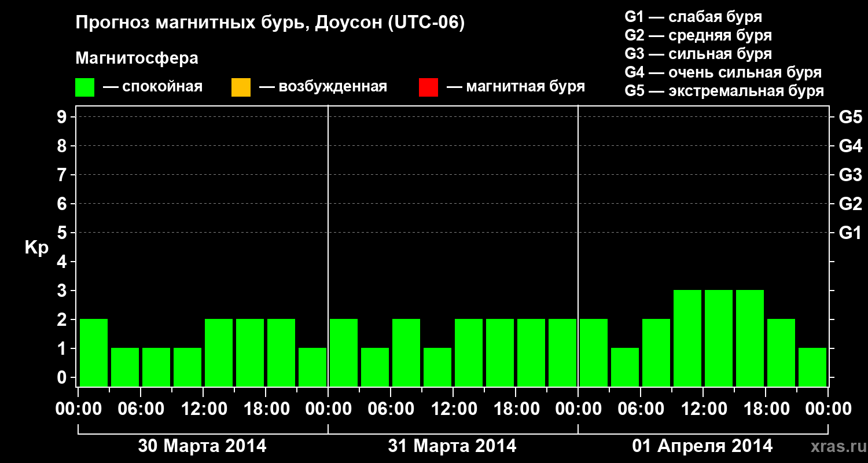Image resolution: width=868 pixels, height=463 pixels.
Task: Click the 30 Марта bar starting at 12:00
Action: [x=219, y=352]
